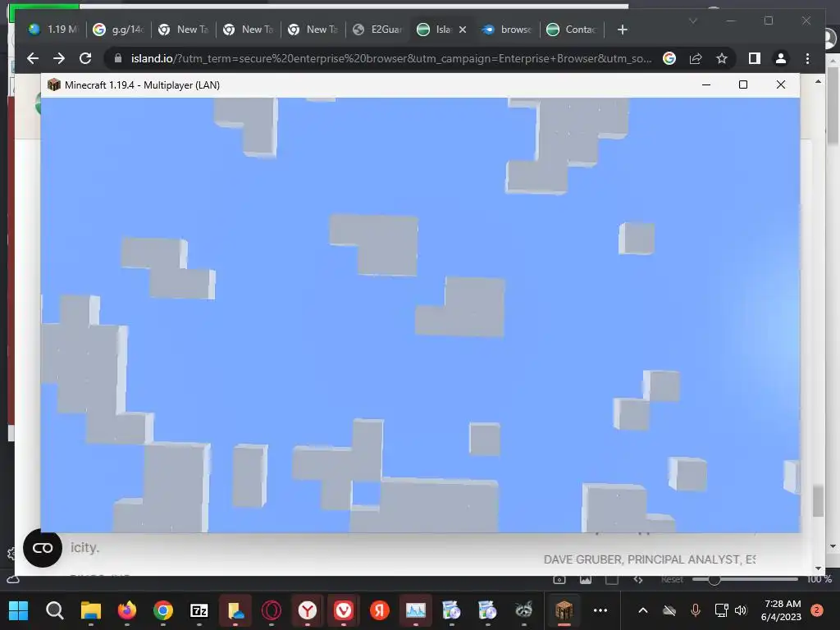This screenshot has height=630, width=840.
Task: Open the tab search chevron
Action: (692, 21)
